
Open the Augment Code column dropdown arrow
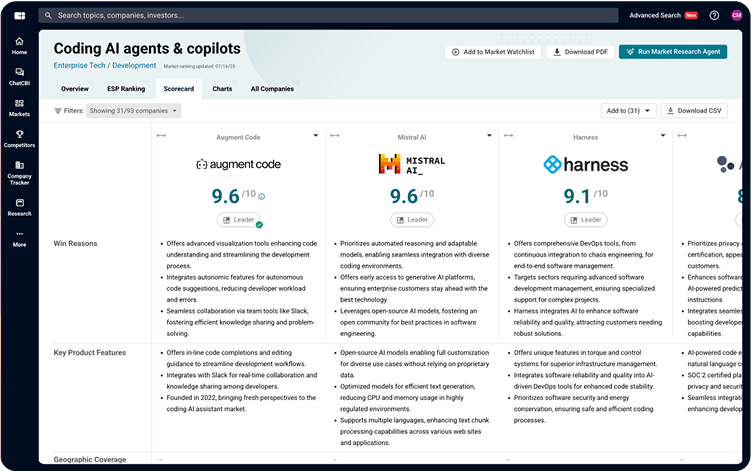[x=316, y=136]
